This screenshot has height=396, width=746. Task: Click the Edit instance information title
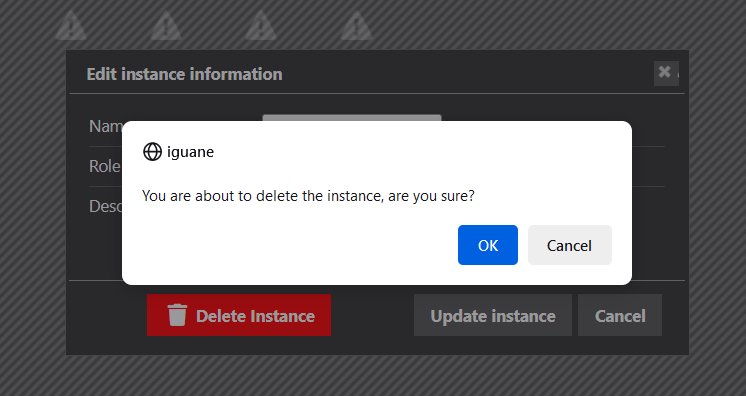pyautogui.click(x=185, y=74)
